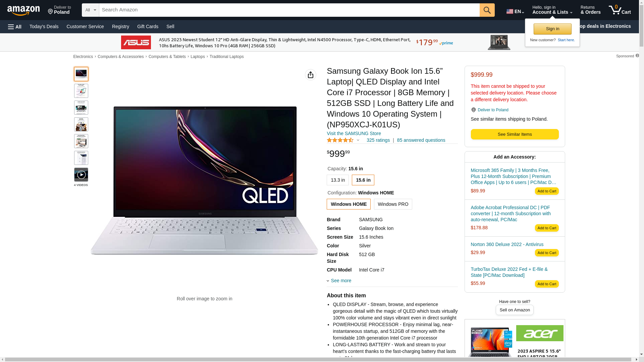Open Today's Deals menu item

44,26
